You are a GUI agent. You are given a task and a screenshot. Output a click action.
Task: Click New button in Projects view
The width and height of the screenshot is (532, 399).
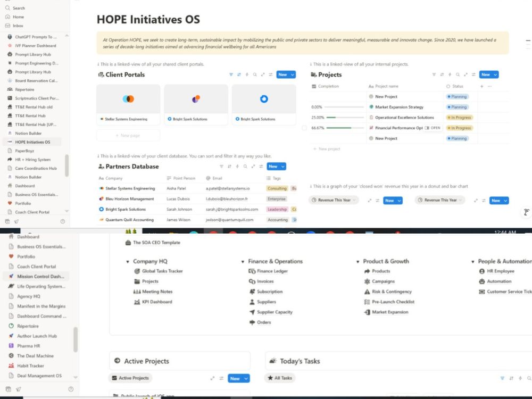tap(486, 74)
